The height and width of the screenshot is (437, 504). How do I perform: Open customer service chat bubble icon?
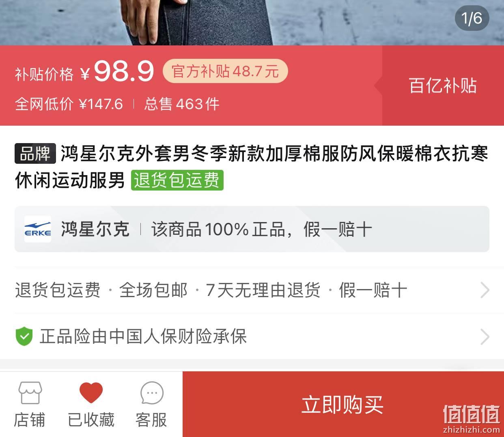[x=152, y=393]
